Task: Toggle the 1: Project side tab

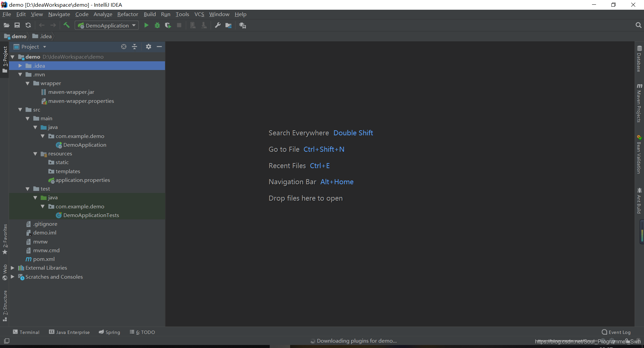Action: [5, 60]
